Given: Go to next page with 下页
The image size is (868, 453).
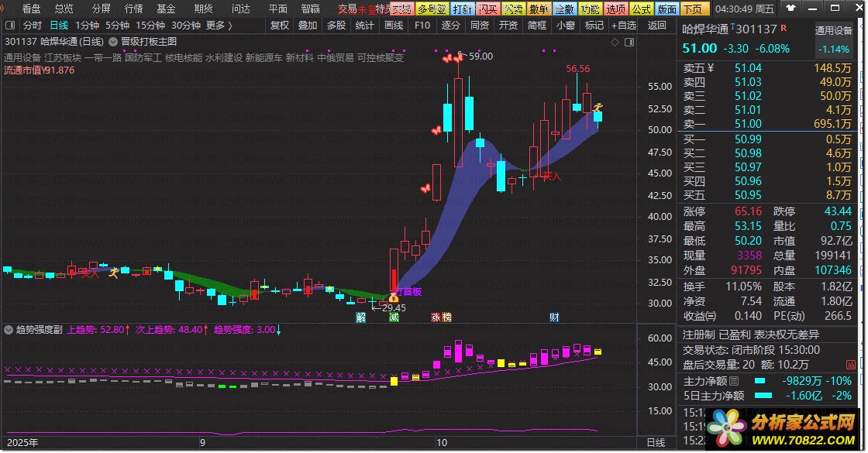Looking at the screenshot, I should (693, 9).
